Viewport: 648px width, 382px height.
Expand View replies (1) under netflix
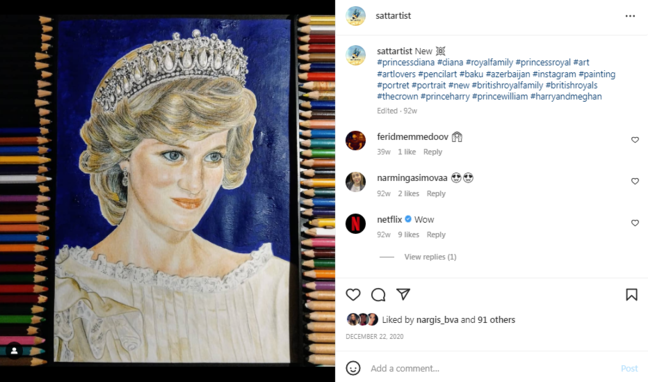coord(430,257)
